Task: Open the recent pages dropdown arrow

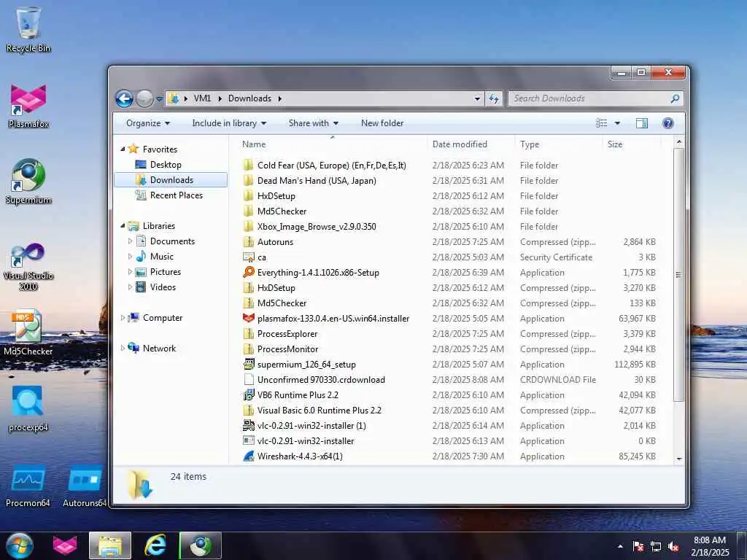Action: pyautogui.click(x=159, y=98)
